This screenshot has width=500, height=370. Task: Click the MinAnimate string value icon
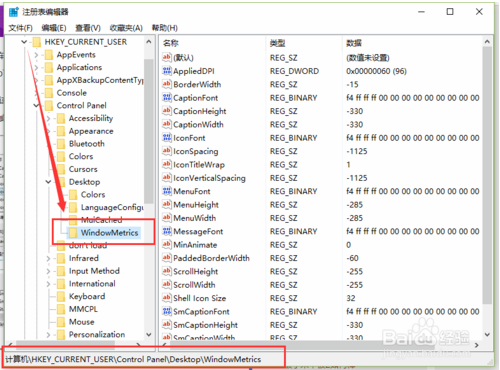click(167, 244)
